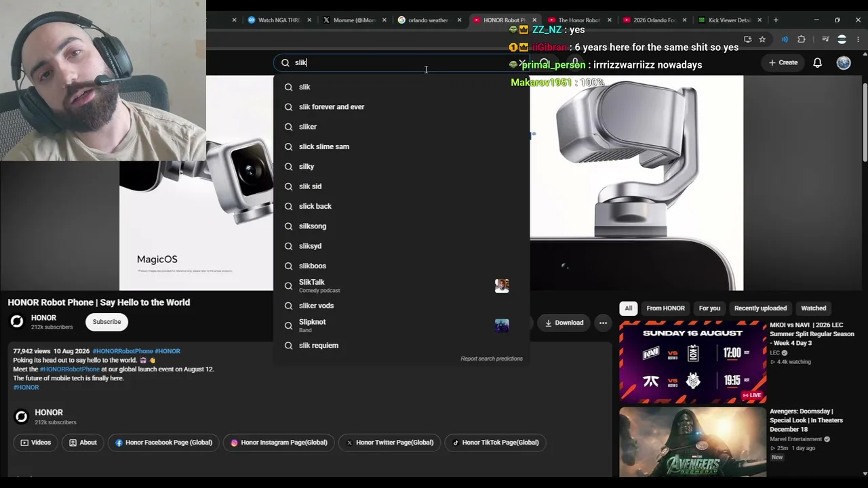
Task: Close the orlando weather tab
Action: (459, 20)
